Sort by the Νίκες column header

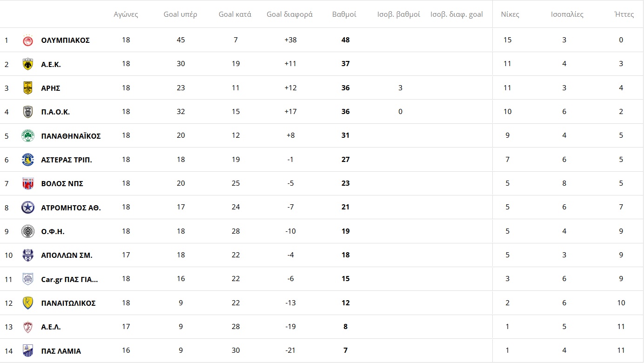pos(510,14)
